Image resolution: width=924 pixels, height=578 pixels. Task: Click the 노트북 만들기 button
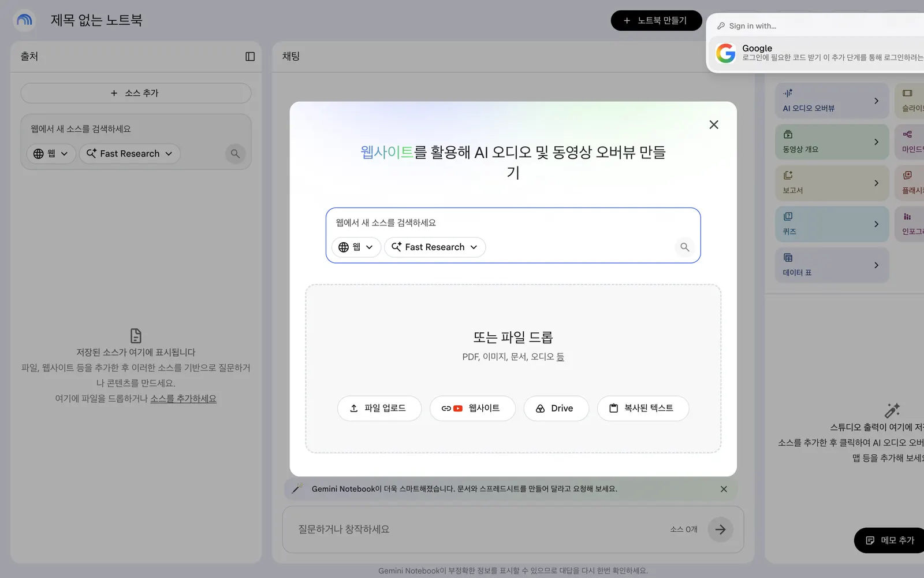[656, 21]
